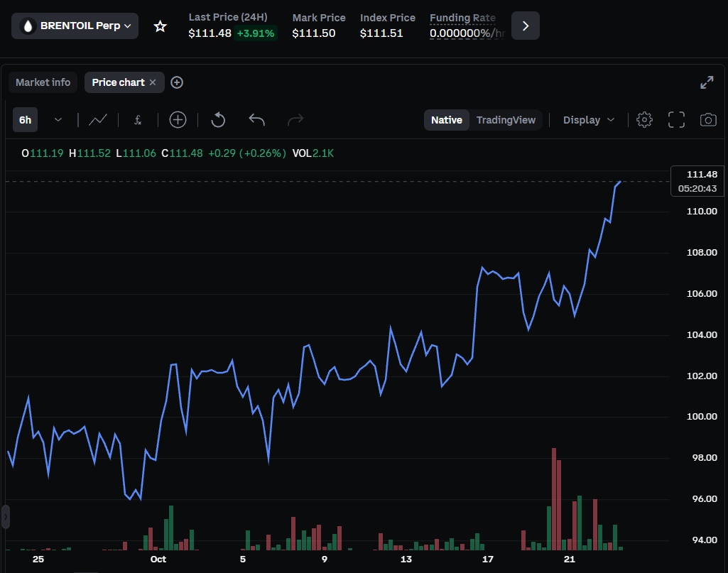Add a comparison symbol with plus circle
Screen dimensions: 728x573
pos(178,120)
